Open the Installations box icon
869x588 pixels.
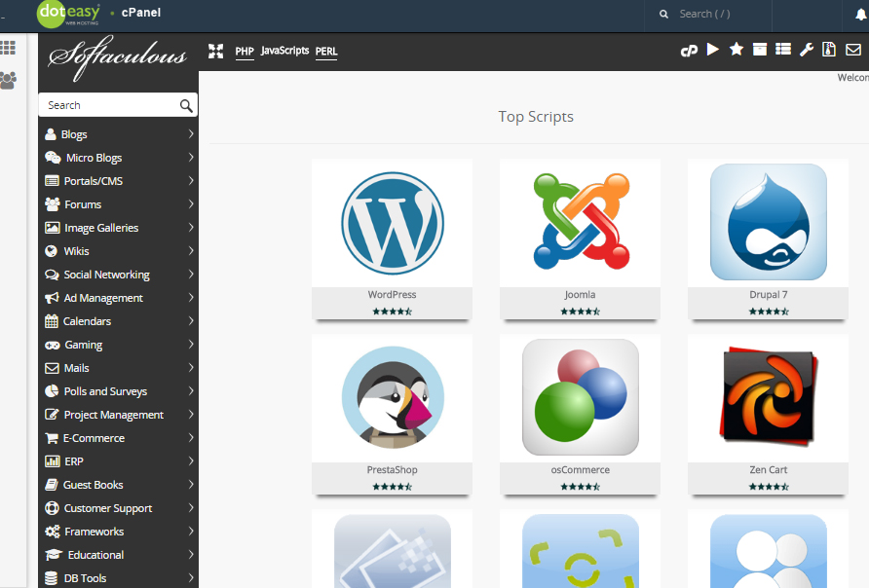pos(760,50)
